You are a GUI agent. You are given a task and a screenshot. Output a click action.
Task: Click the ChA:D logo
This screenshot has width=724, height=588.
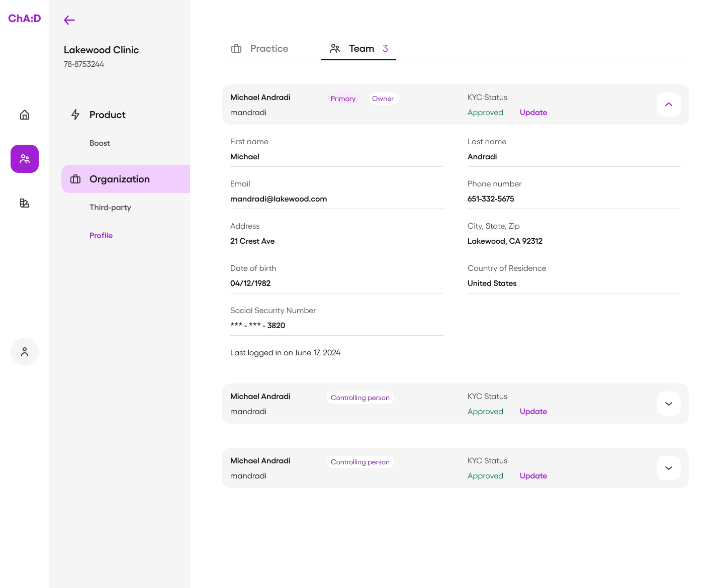[24, 19]
